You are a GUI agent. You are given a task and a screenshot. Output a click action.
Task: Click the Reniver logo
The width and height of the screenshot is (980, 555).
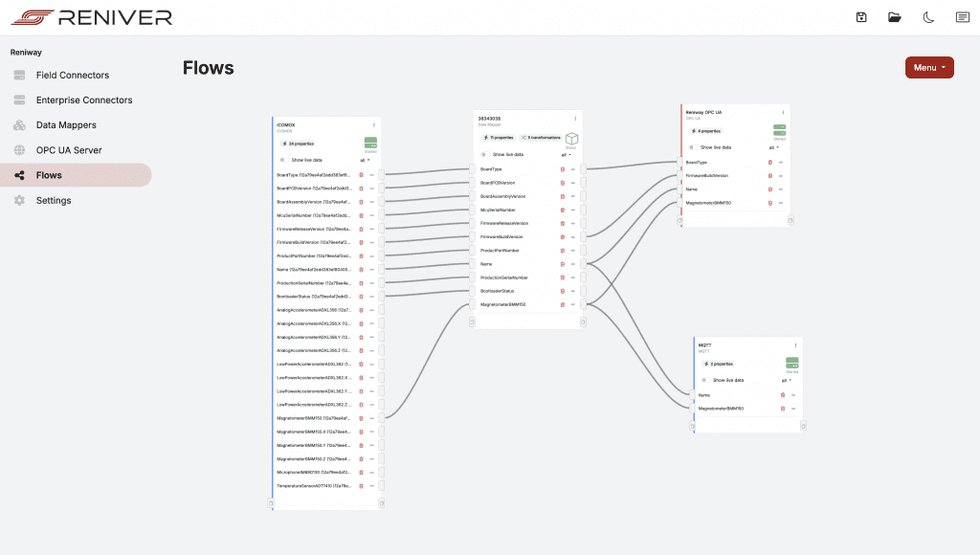point(91,17)
